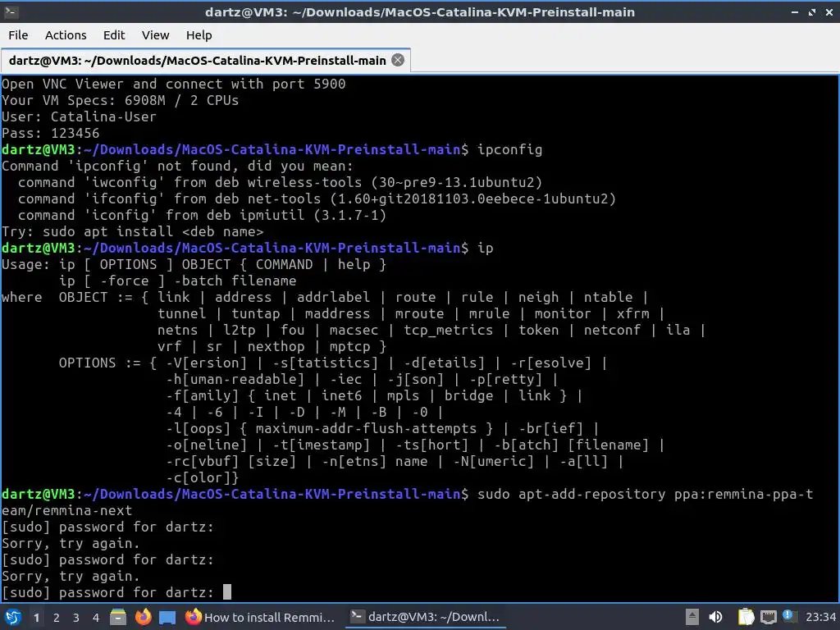Image resolution: width=840 pixels, height=630 pixels.
Task: Minimize the terminal window
Action: (795, 11)
